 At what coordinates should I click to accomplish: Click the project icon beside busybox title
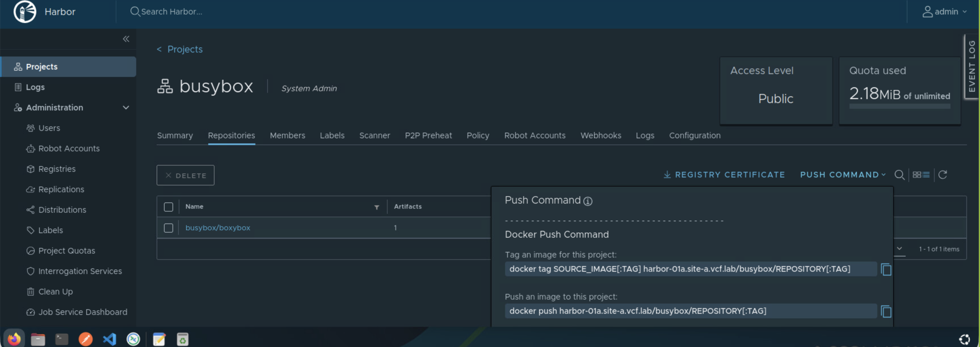pyautogui.click(x=165, y=86)
